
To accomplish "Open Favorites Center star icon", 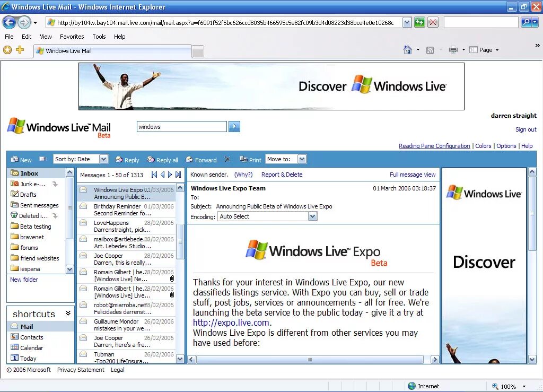I will (x=7, y=50).
